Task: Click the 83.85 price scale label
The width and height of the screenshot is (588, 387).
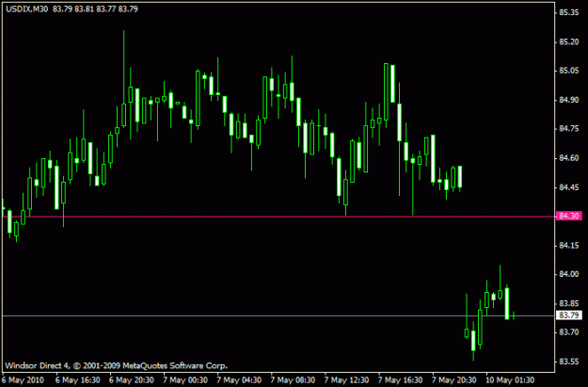Action: 568,303
